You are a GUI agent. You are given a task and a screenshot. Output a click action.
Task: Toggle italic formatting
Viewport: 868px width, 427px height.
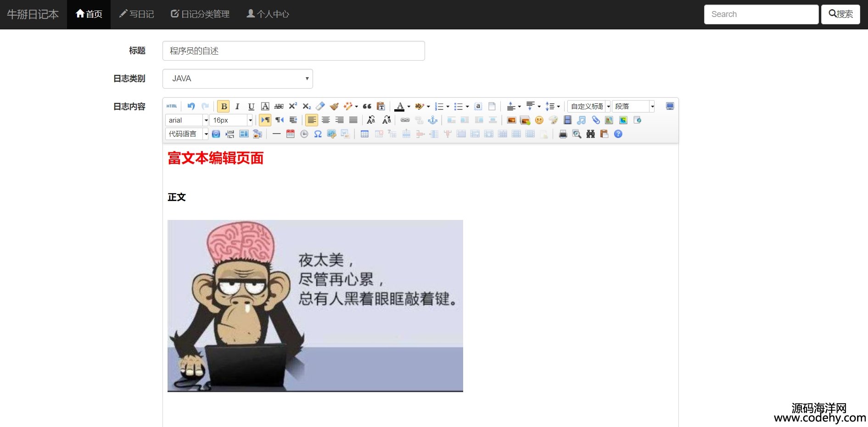pos(237,107)
